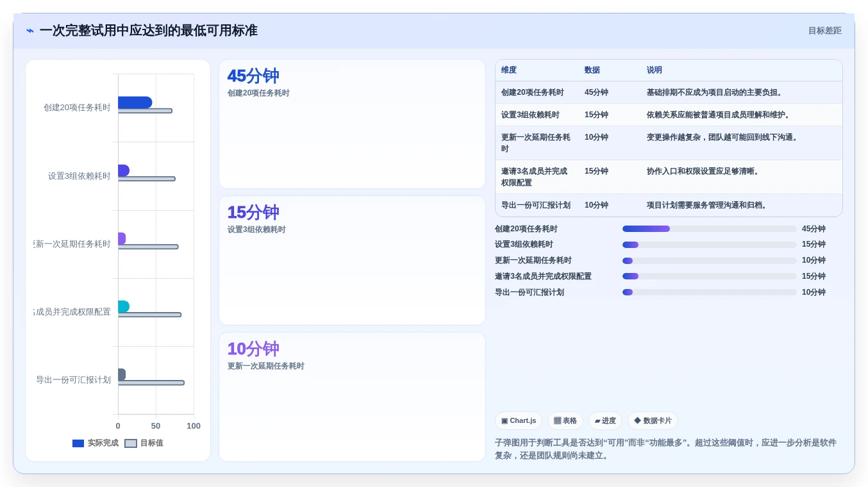
Task: Click chart axis label 导出一份可汇报计划
Action: click(x=73, y=380)
